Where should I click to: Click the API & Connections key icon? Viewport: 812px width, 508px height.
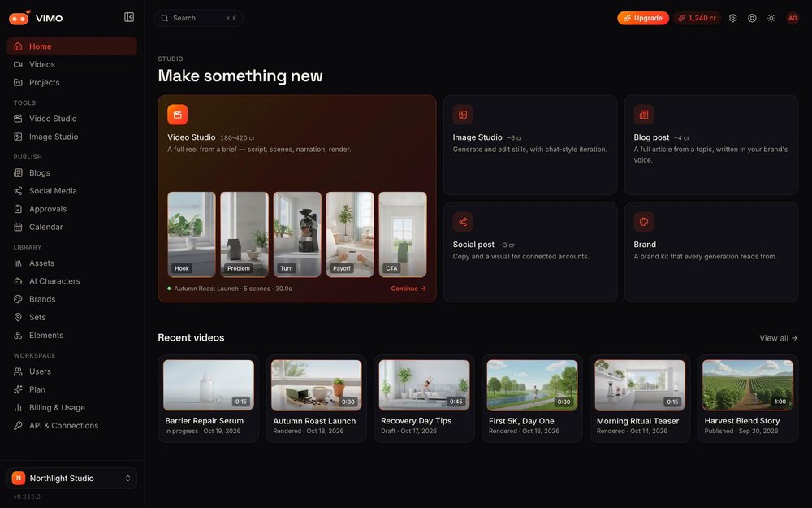click(x=18, y=426)
